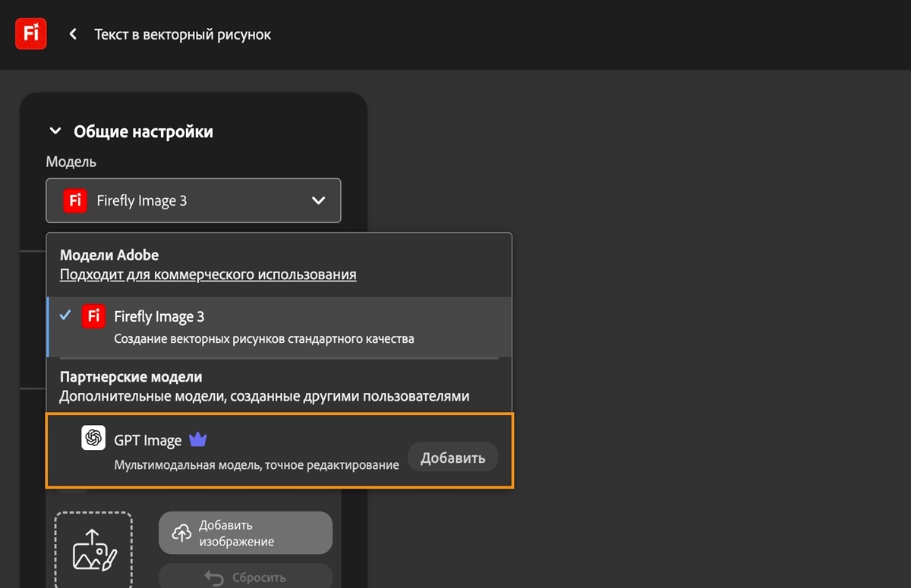The image size is (911, 588).
Task: Go back using the header chevron arrow
Action: 73,34
